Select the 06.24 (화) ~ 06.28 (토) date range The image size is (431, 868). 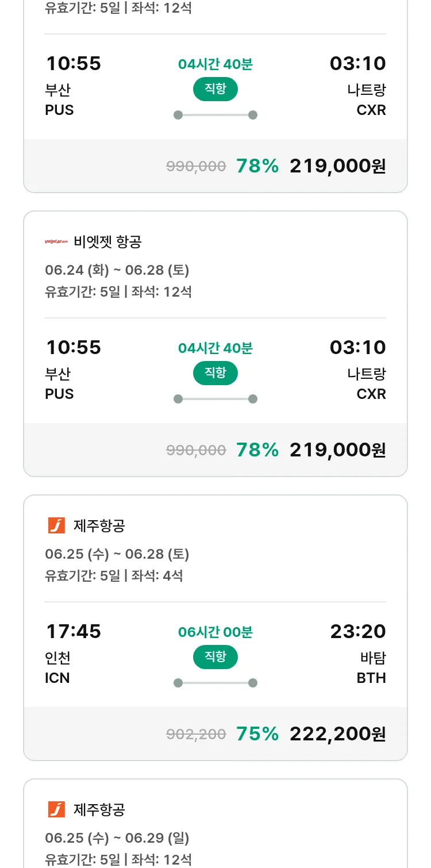117,270
